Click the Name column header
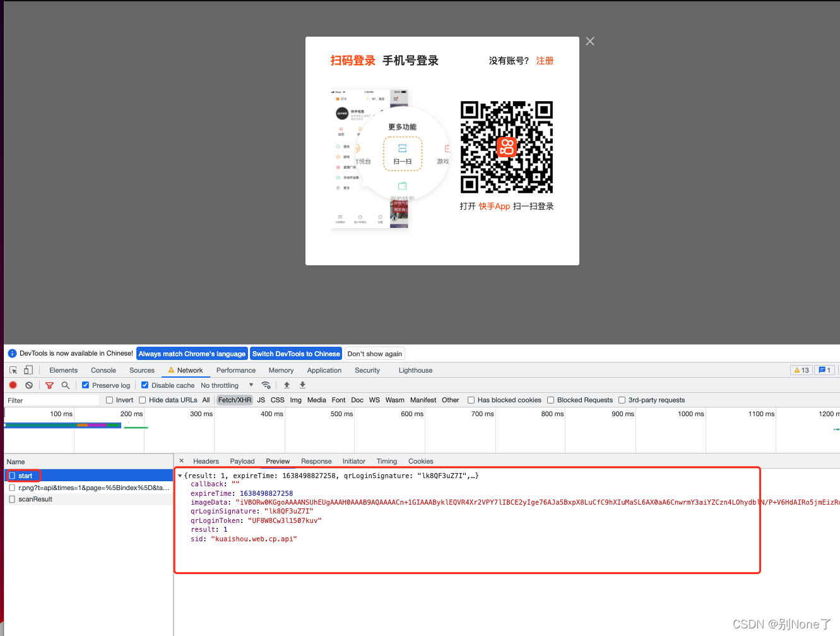840x636 pixels. (x=88, y=462)
